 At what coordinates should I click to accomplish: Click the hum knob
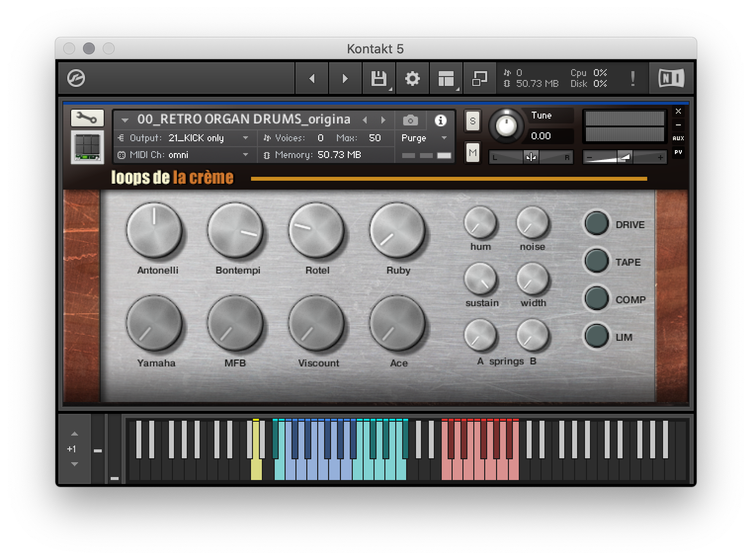tap(480, 222)
